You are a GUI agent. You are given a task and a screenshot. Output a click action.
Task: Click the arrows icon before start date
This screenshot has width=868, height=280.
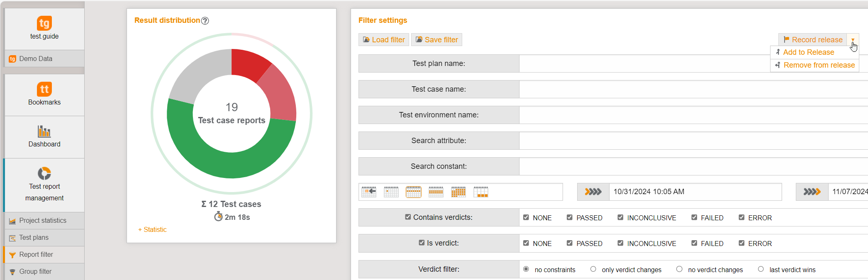593,192
